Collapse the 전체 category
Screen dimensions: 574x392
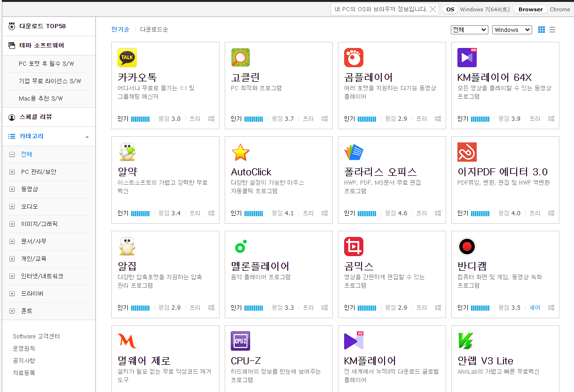click(12, 155)
